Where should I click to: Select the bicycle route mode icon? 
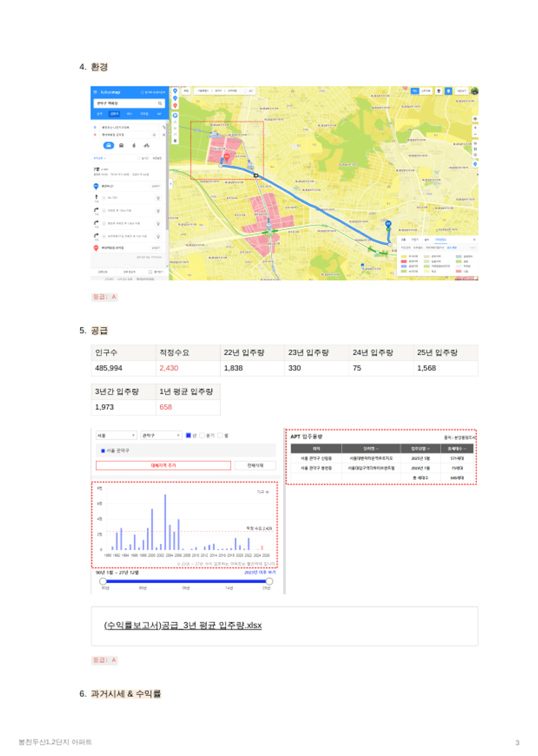(146, 145)
